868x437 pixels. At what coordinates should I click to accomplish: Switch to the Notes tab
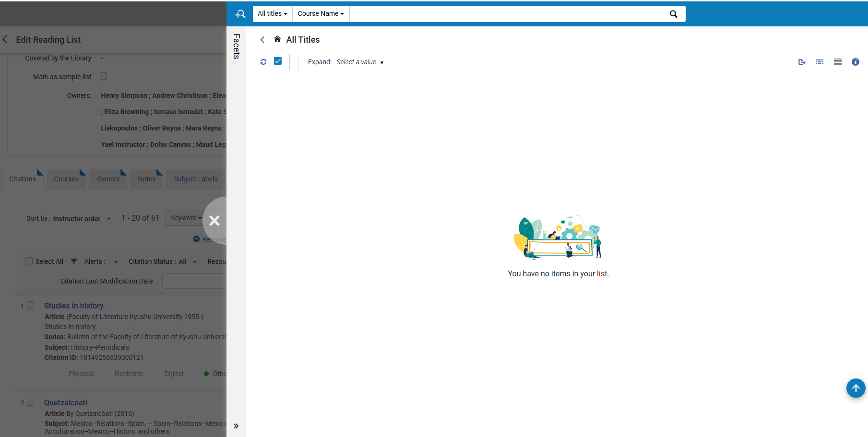click(x=147, y=179)
